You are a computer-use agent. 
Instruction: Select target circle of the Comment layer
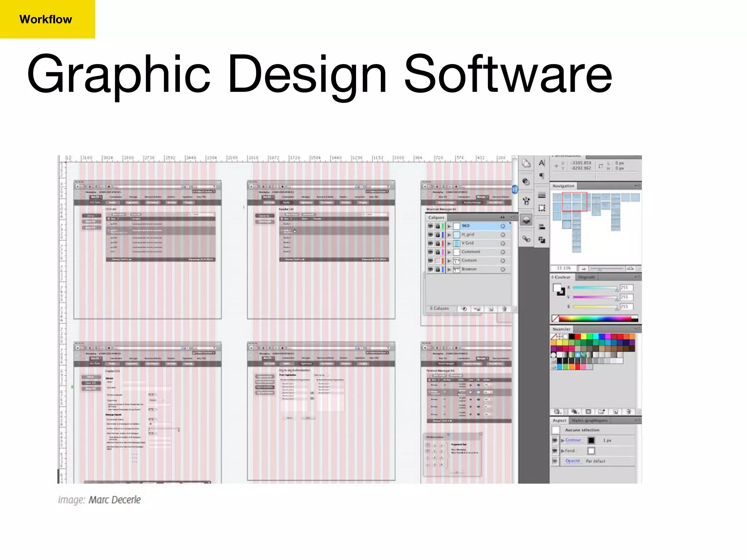[x=503, y=252]
